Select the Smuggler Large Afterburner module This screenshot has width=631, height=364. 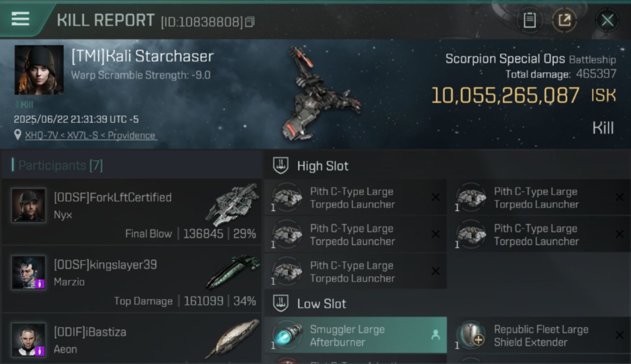tap(355, 335)
